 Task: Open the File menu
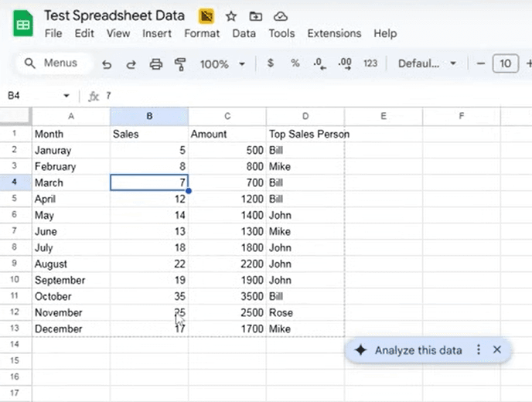pos(53,33)
